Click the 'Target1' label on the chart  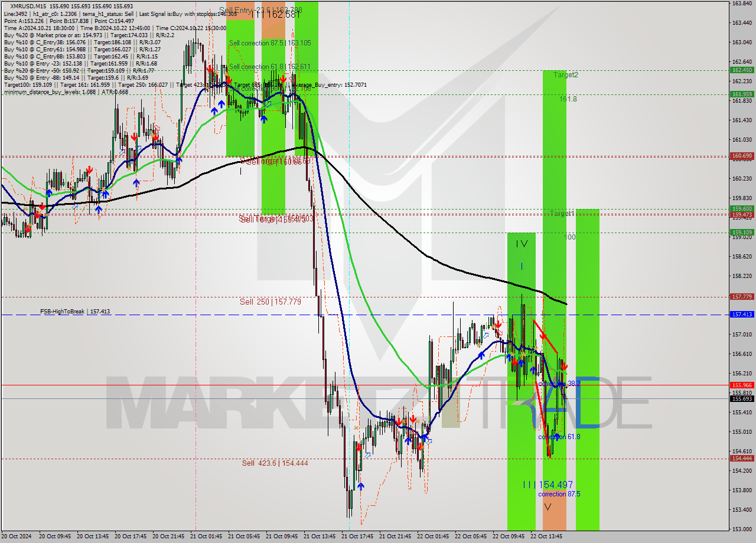[x=562, y=213]
